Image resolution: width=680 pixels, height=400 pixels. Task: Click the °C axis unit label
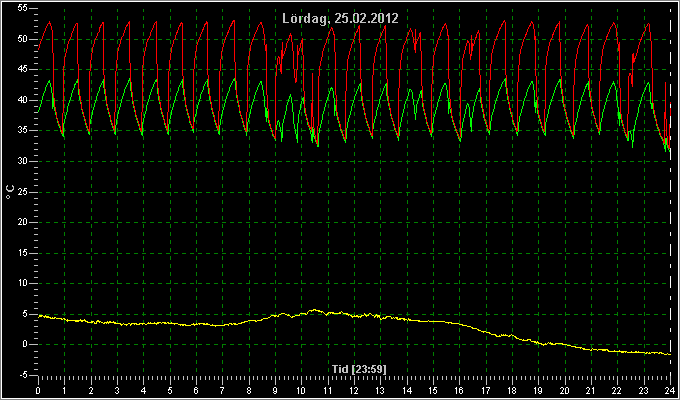(10, 192)
